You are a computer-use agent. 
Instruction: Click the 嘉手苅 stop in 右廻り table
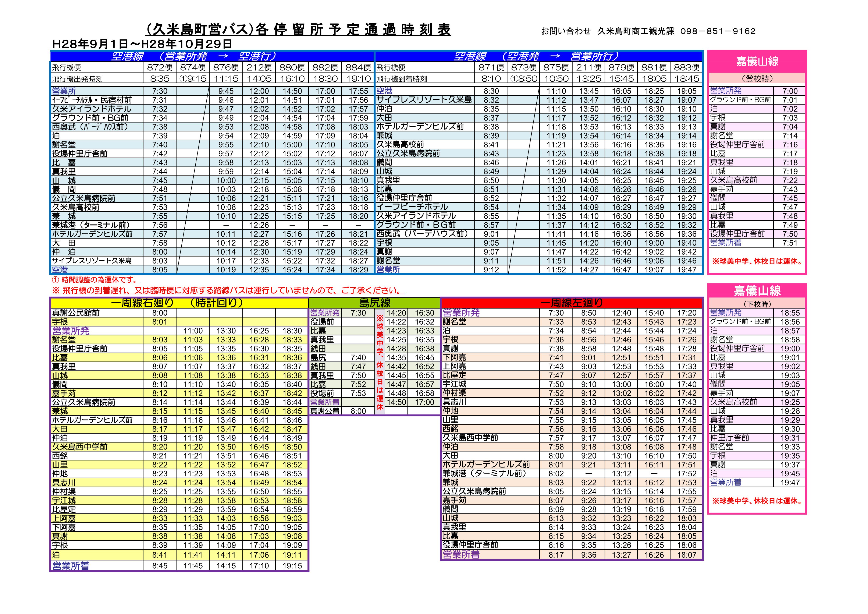pyautogui.click(x=64, y=394)
